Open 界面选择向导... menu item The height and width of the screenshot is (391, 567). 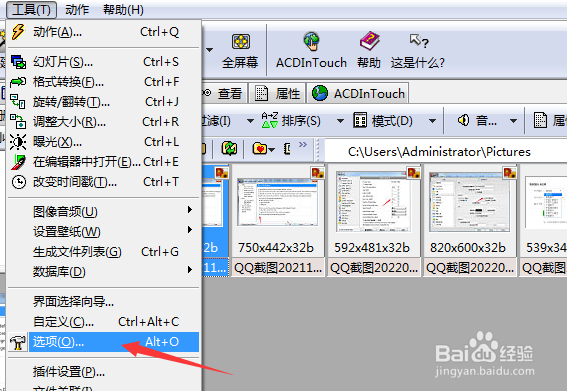103,301
